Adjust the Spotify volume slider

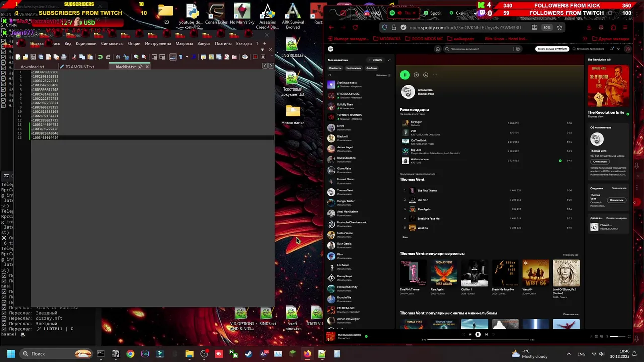[x=617, y=336]
